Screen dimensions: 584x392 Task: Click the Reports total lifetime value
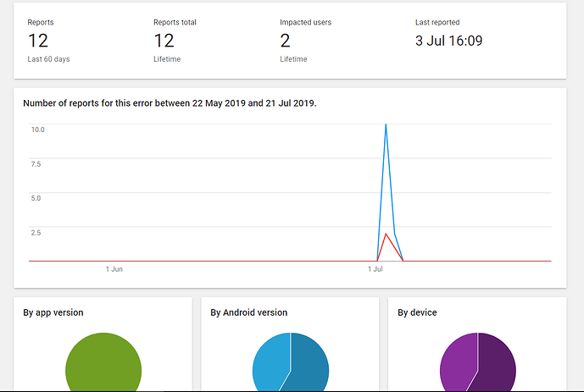point(164,41)
